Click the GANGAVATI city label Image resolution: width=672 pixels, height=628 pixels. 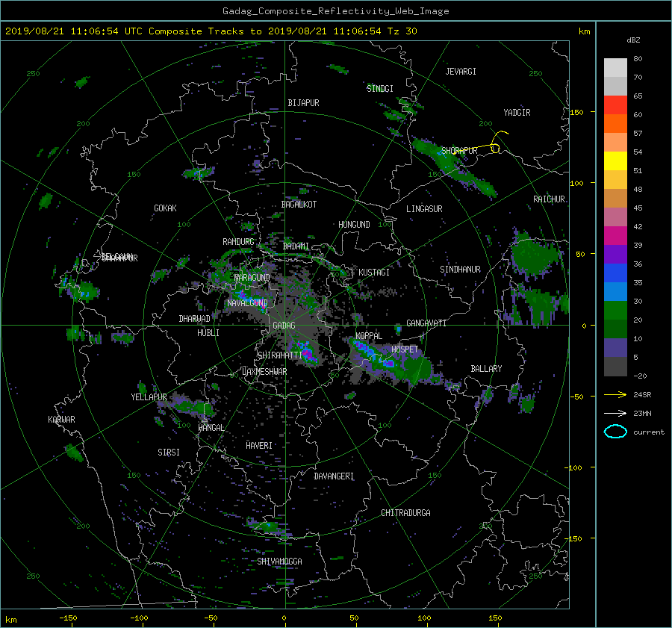pos(426,323)
